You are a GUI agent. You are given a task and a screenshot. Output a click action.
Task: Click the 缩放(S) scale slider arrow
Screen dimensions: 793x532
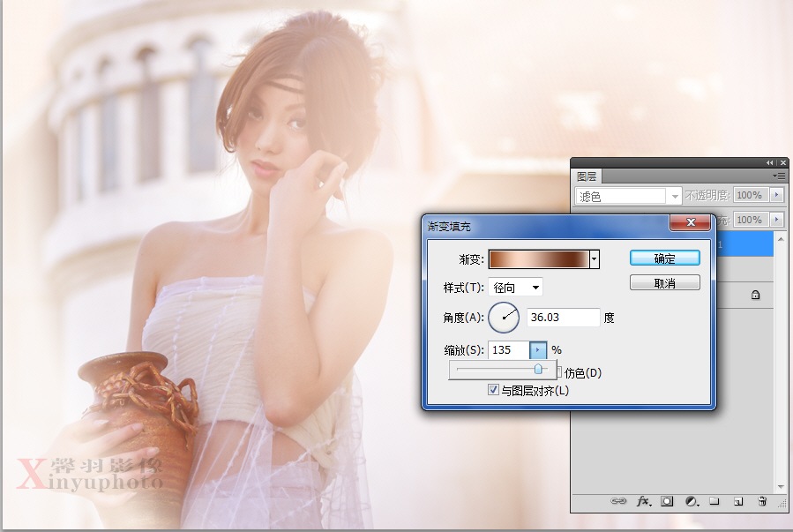point(537,350)
